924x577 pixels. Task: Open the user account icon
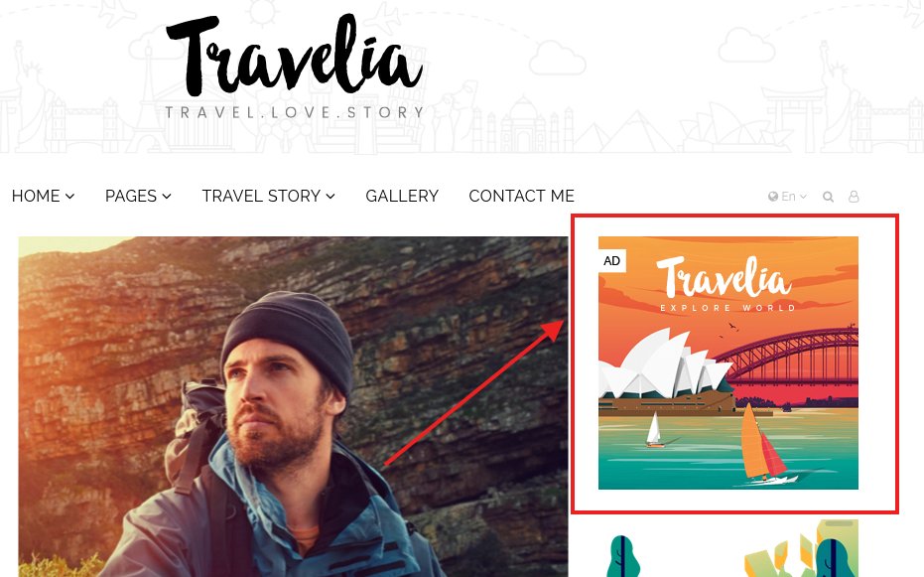click(x=854, y=197)
